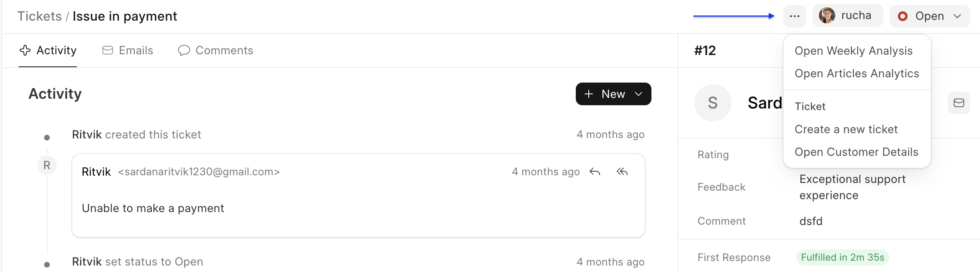Choose Open Weekly Analysis from menu
The image size is (980, 272).
tap(853, 51)
